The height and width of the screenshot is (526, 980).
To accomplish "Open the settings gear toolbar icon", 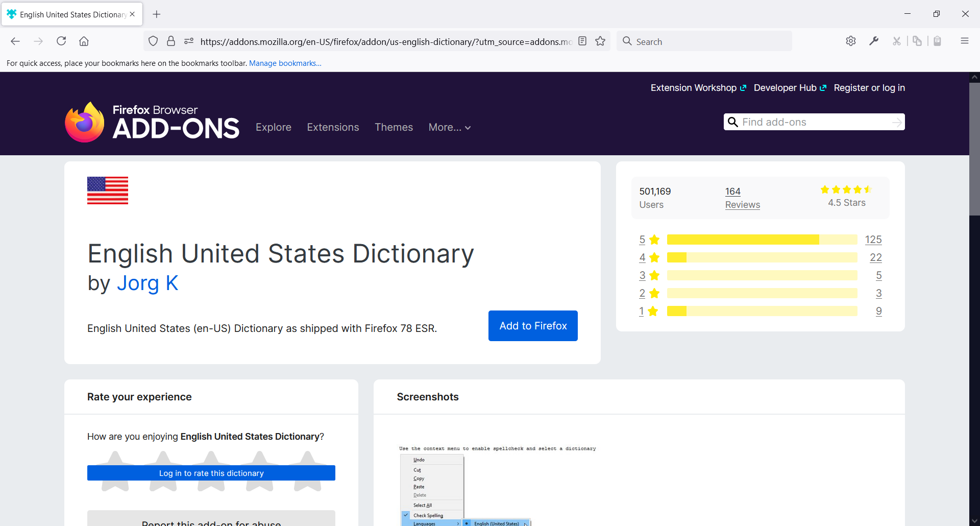I will coord(851,41).
